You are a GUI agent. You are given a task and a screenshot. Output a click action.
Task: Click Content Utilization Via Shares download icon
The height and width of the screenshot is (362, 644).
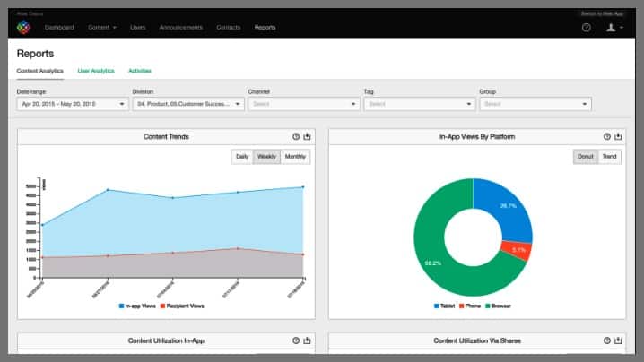coord(618,340)
